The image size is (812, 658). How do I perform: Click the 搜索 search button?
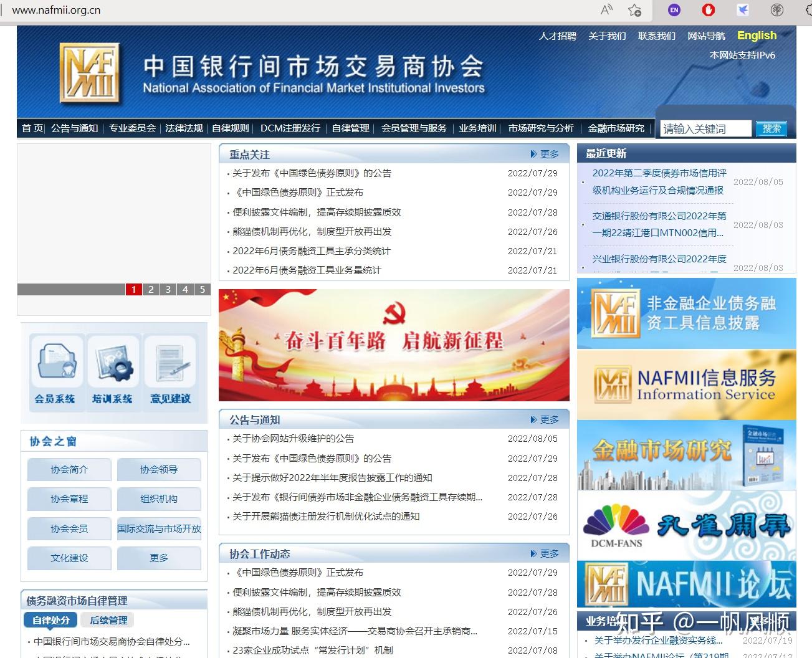point(771,128)
